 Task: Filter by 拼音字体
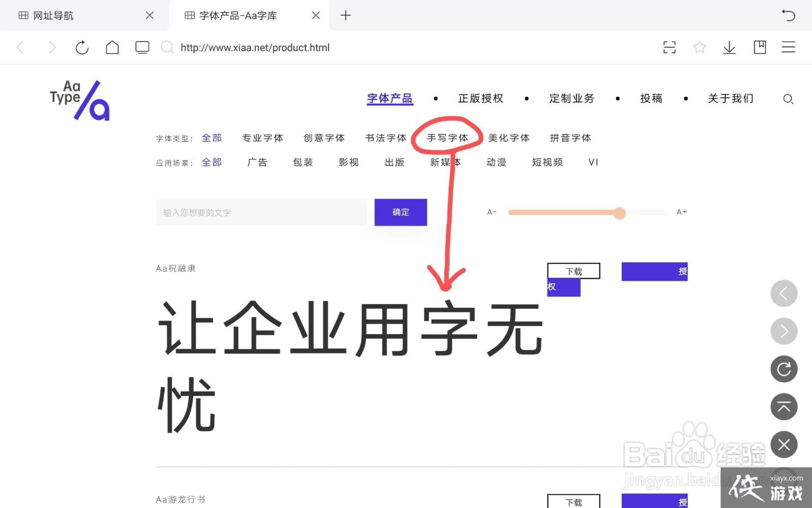coord(571,138)
